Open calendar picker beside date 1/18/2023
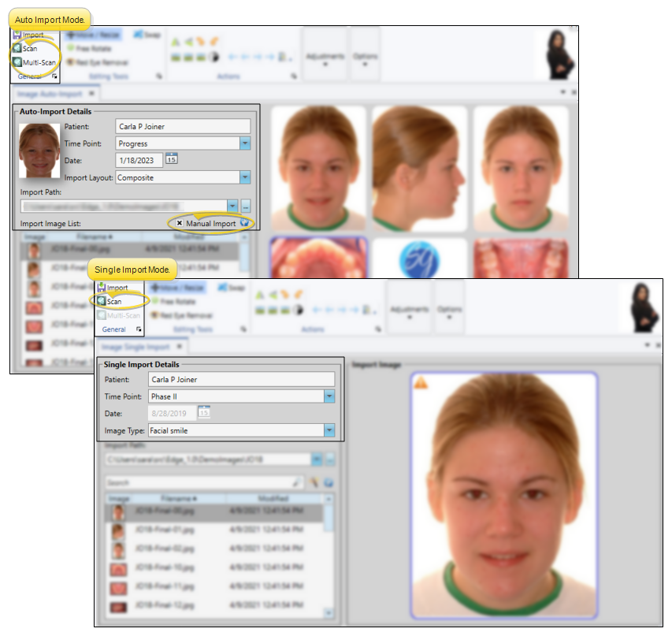This screenshot has width=672, height=636. pyautogui.click(x=172, y=159)
